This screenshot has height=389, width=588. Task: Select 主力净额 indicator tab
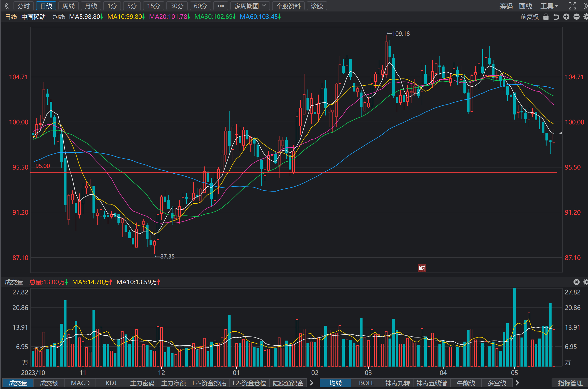(173, 383)
